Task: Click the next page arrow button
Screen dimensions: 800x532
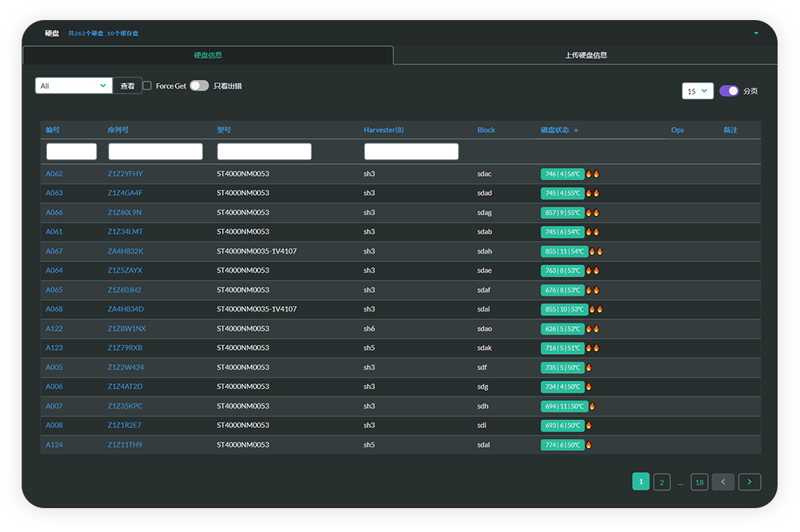Action: (750, 482)
